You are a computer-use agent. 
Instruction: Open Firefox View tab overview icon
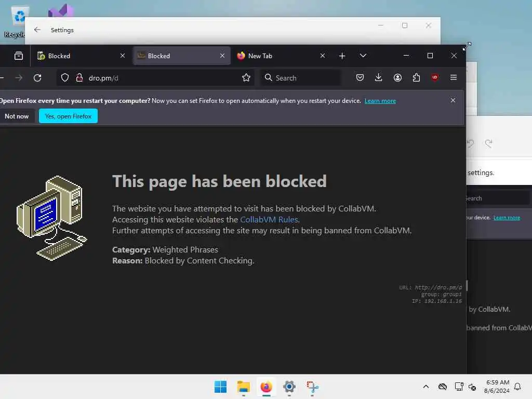click(19, 56)
